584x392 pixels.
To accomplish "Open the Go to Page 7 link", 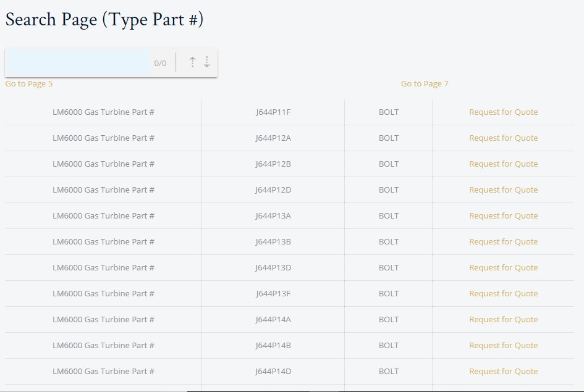I will [425, 84].
